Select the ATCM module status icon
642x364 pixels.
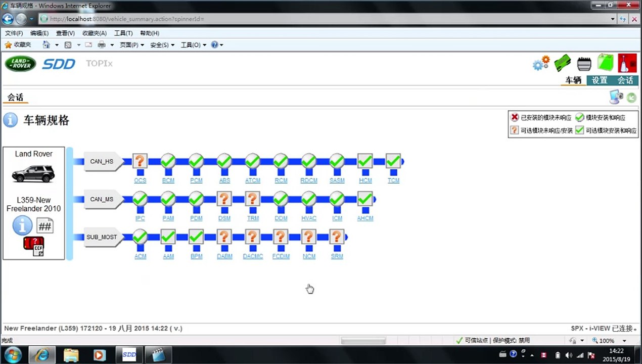(253, 162)
